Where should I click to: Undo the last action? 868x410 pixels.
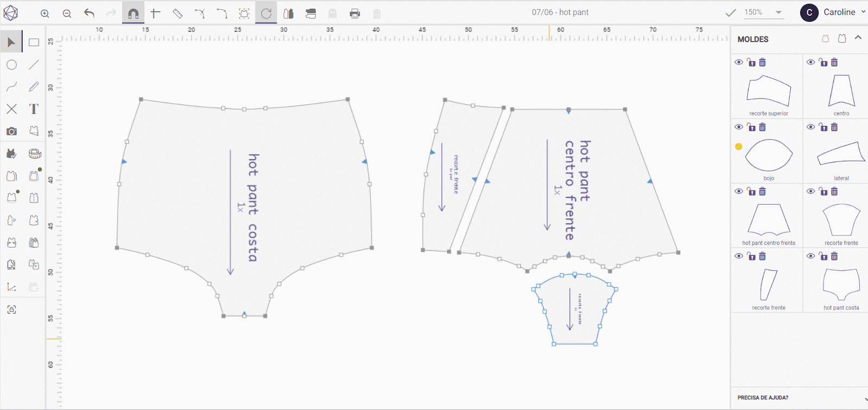(x=90, y=14)
